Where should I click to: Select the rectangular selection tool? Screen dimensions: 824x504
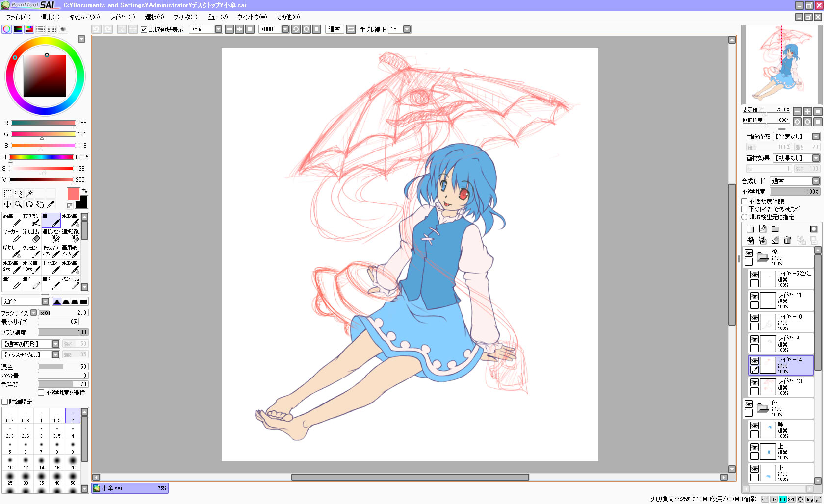7,194
